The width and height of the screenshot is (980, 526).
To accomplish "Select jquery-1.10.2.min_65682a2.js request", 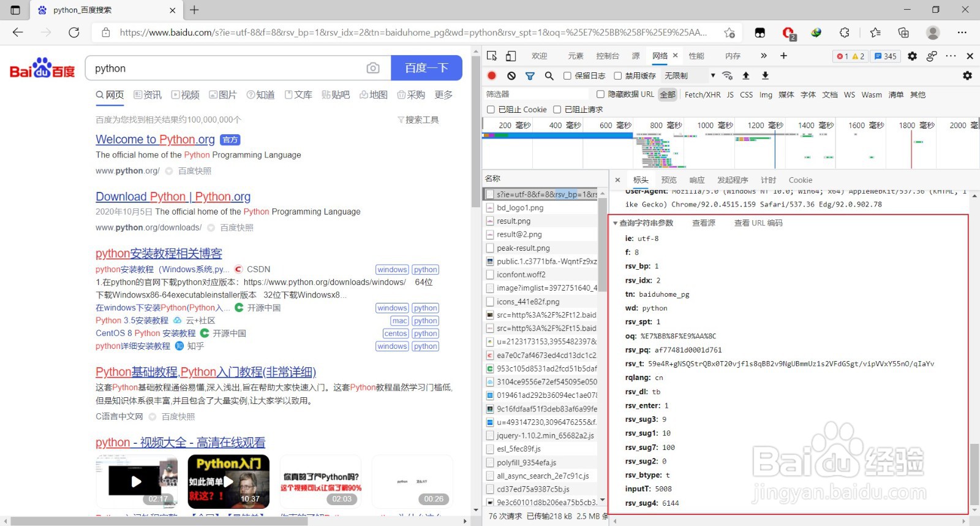I will coord(541,435).
